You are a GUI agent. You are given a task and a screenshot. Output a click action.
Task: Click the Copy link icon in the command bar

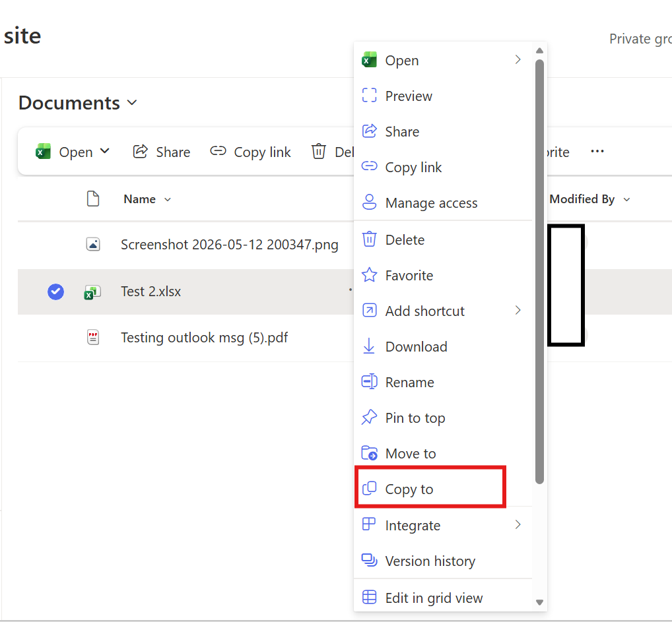click(218, 151)
